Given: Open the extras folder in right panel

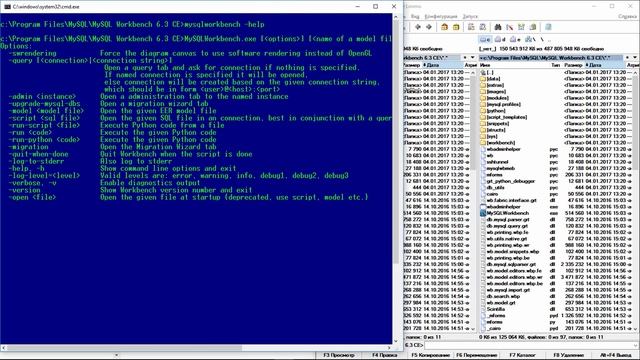Looking at the screenshot, I should point(495,85).
